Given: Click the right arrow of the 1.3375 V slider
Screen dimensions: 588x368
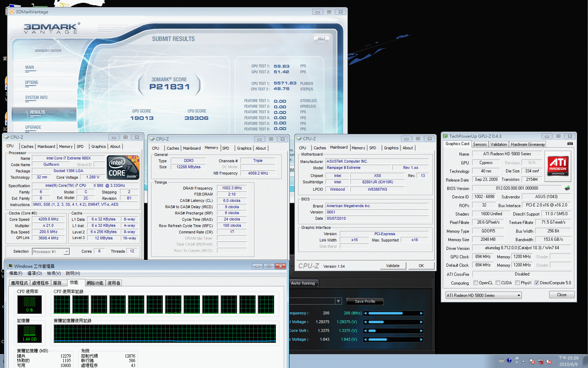Looking at the screenshot, I should pos(421,331).
